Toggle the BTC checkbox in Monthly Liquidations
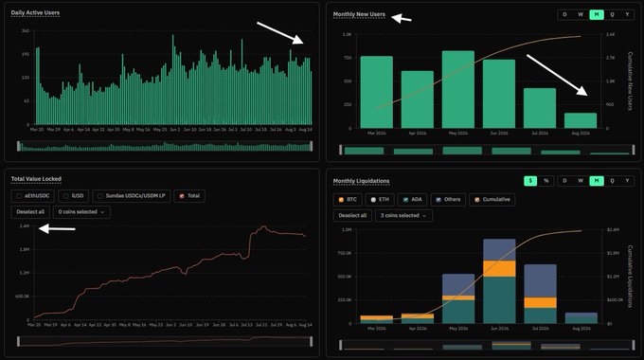644x360 pixels. (x=341, y=200)
